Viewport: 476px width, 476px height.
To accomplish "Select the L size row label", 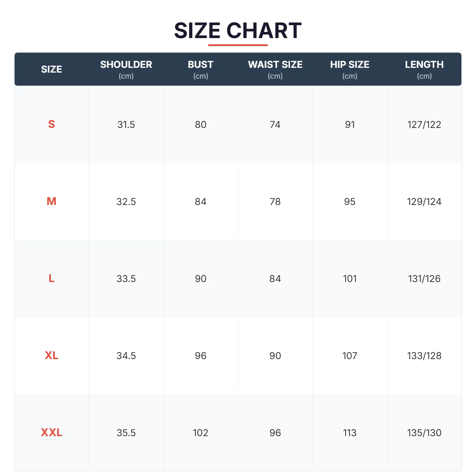I will [51, 278].
